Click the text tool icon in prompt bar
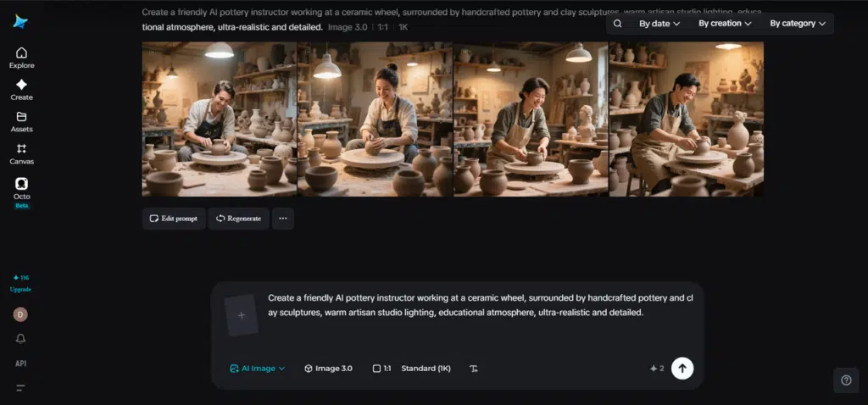Image resolution: width=868 pixels, height=405 pixels. [473, 369]
